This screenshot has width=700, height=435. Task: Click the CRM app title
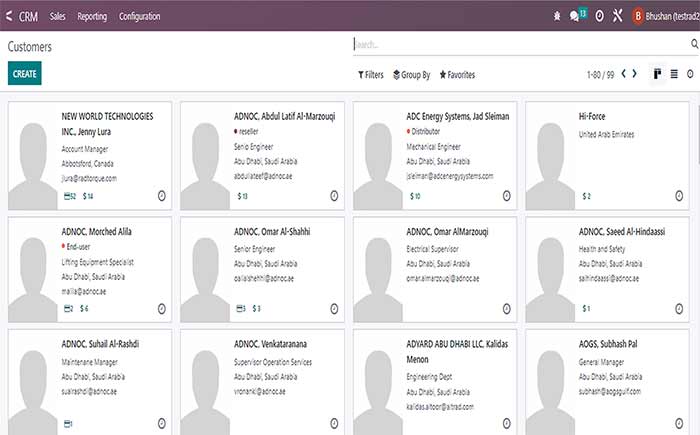[29, 17]
